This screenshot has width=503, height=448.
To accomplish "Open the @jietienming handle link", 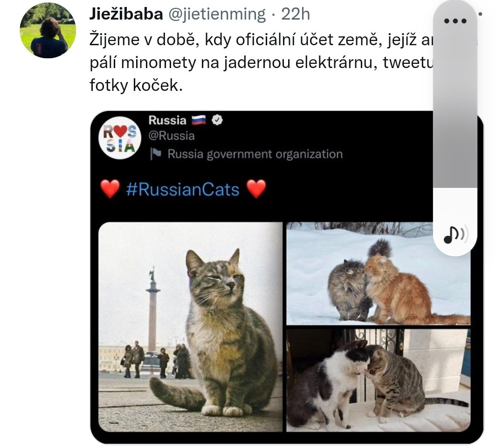I will click(x=217, y=14).
